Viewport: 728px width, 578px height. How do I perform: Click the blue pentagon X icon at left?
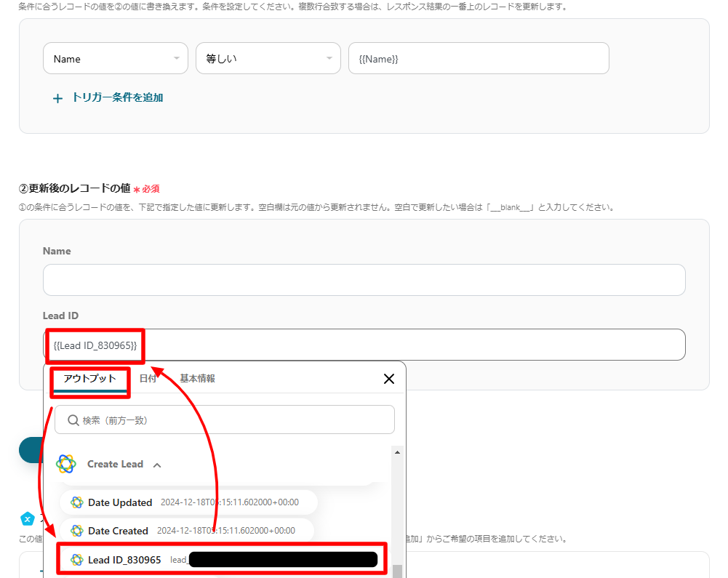point(28,519)
